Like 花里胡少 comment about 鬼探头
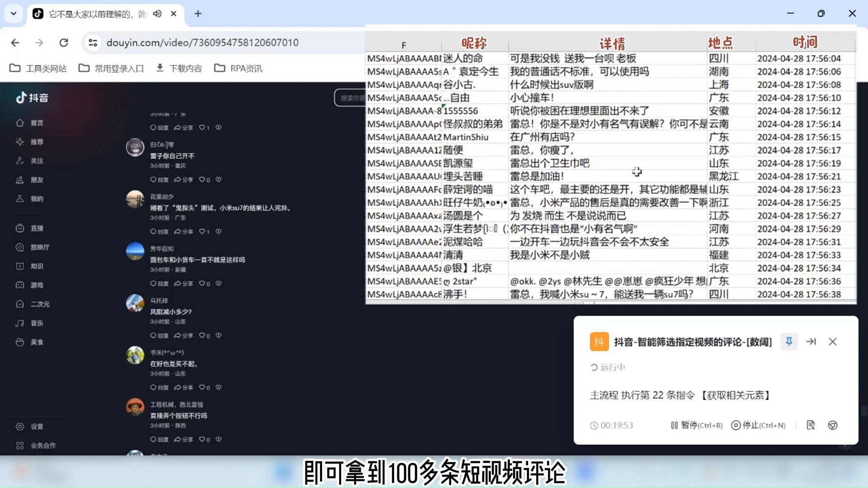Image resolution: width=868 pixels, height=488 pixels. click(x=204, y=232)
